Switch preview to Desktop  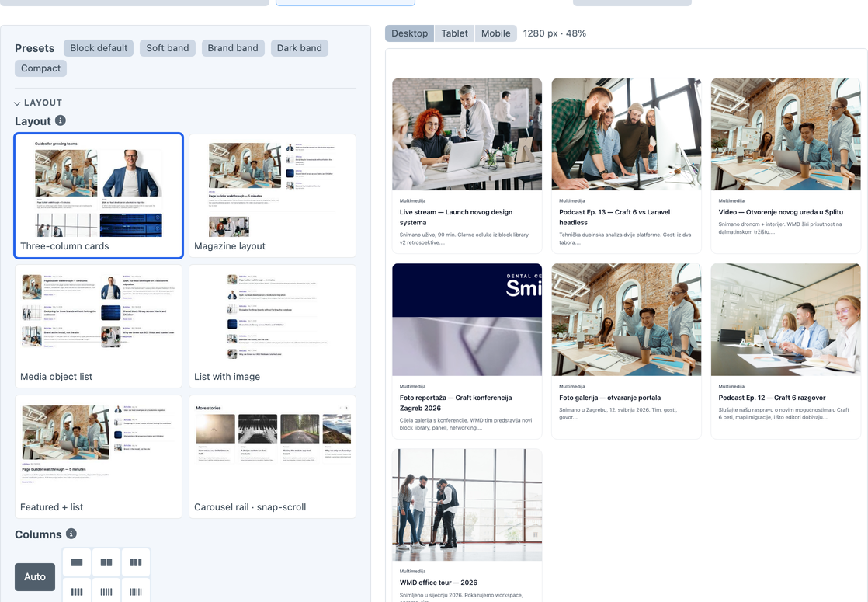[x=410, y=33]
